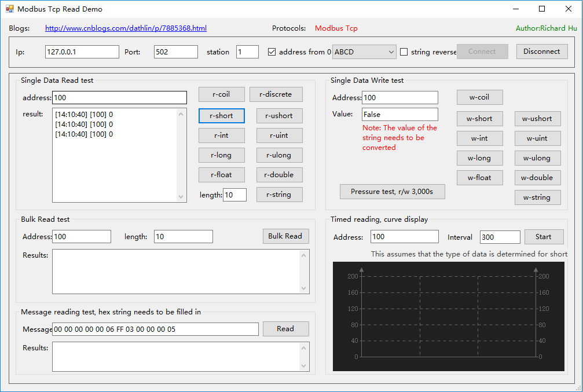Click the Bulk Read Results text area
The image size is (583, 392).
point(176,272)
